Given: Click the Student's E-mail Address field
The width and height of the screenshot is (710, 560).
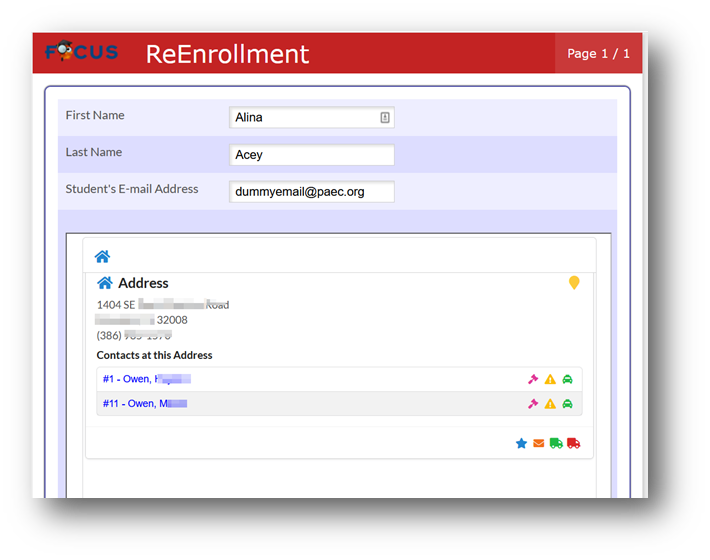Looking at the screenshot, I should tap(312, 191).
